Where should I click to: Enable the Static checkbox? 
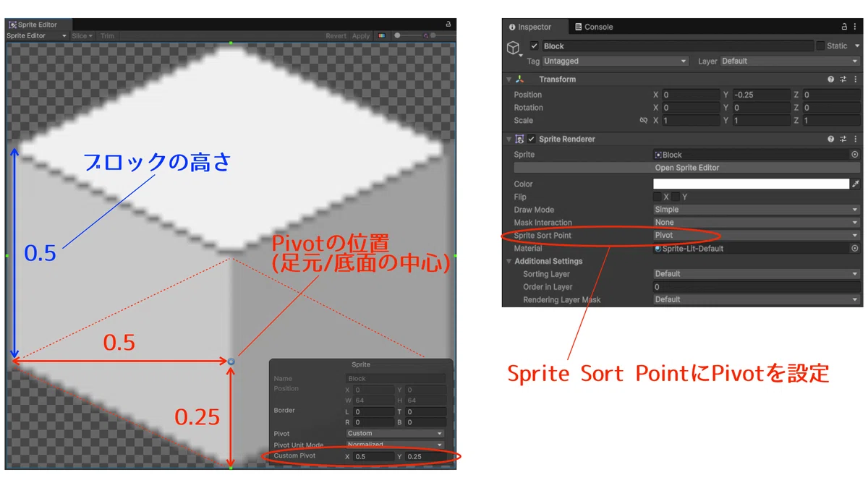coord(820,46)
